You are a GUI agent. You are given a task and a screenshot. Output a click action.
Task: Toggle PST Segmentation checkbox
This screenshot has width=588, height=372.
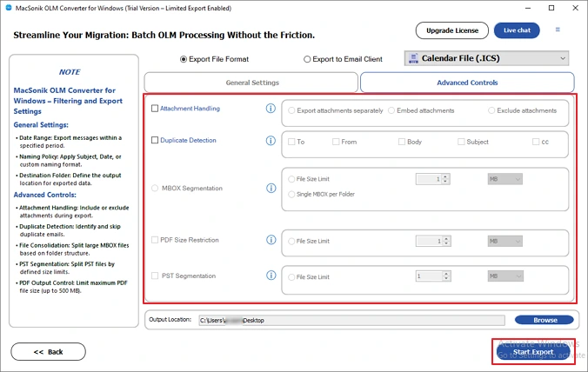tap(155, 276)
